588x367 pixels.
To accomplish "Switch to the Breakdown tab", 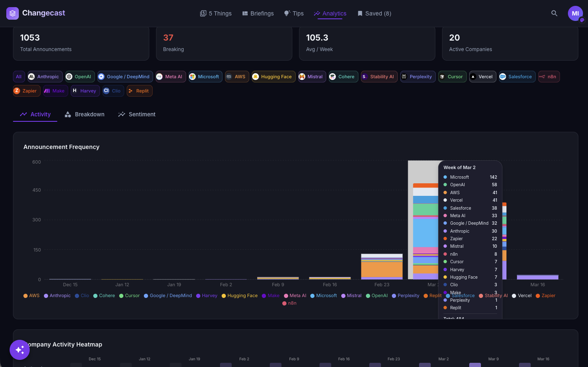I will coord(84,114).
